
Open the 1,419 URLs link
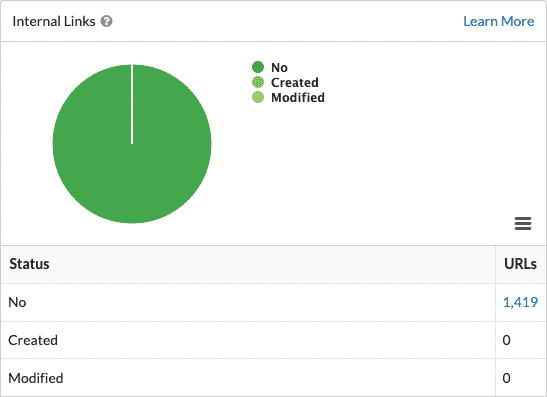coord(520,302)
